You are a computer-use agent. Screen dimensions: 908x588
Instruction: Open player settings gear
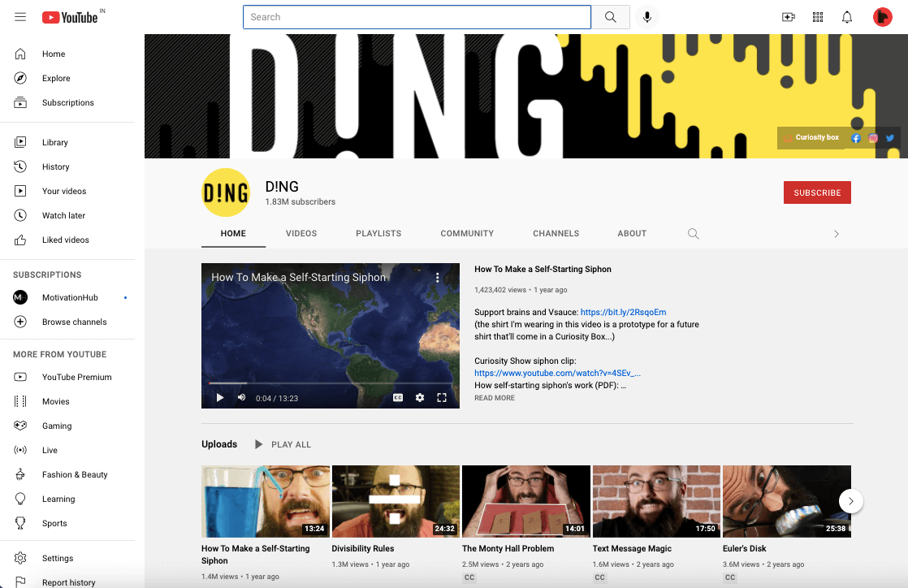(420, 397)
